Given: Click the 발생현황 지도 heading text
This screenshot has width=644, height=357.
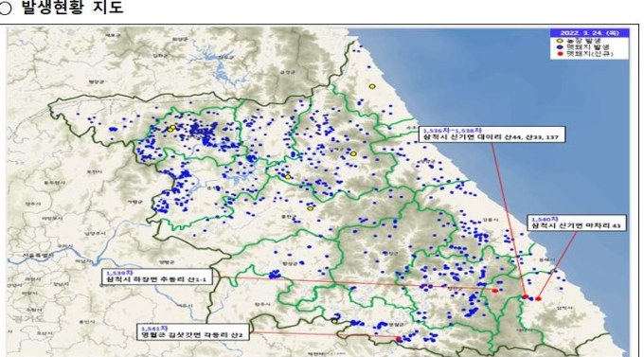Looking at the screenshot, I should pyautogui.click(x=72, y=8).
